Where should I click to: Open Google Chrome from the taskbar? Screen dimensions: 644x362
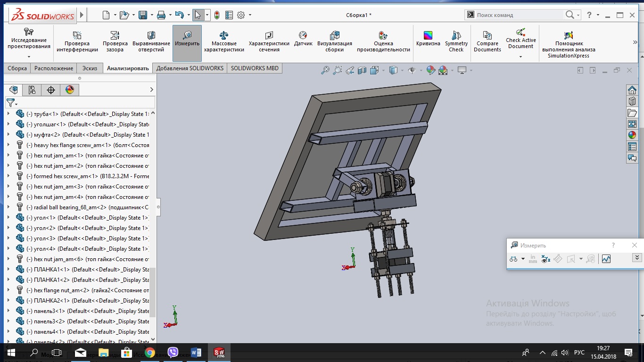pyautogui.click(x=150, y=353)
